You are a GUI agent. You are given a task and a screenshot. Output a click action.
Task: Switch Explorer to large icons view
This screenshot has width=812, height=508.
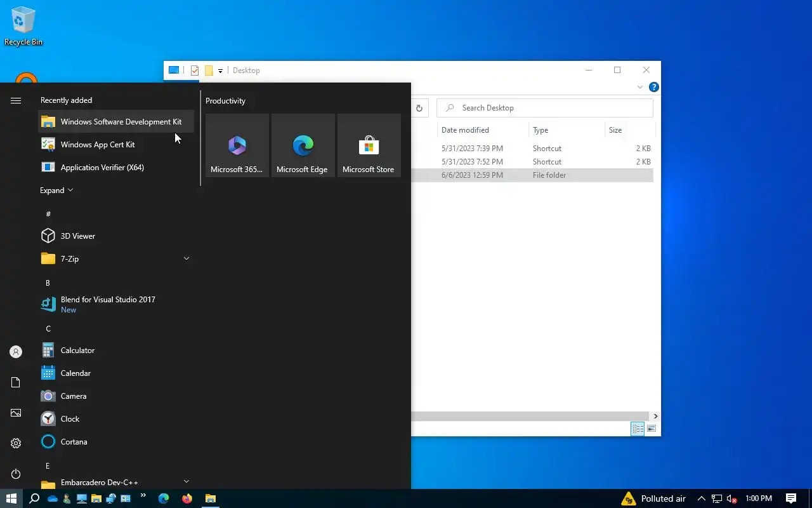point(652,429)
